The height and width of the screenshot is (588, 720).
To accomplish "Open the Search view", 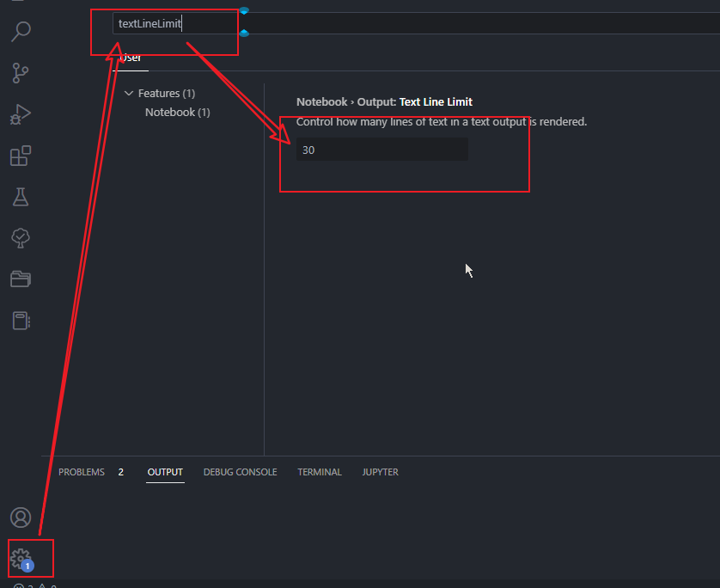I will 20,31.
